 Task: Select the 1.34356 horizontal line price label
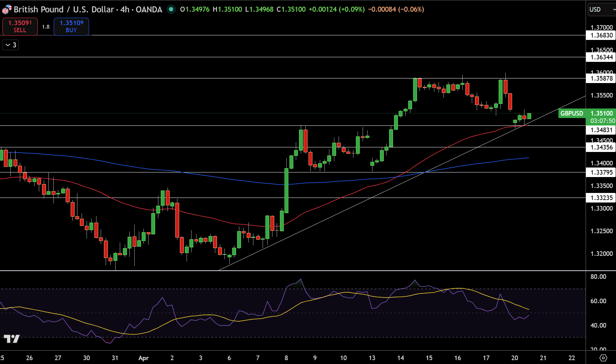coord(601,147)
